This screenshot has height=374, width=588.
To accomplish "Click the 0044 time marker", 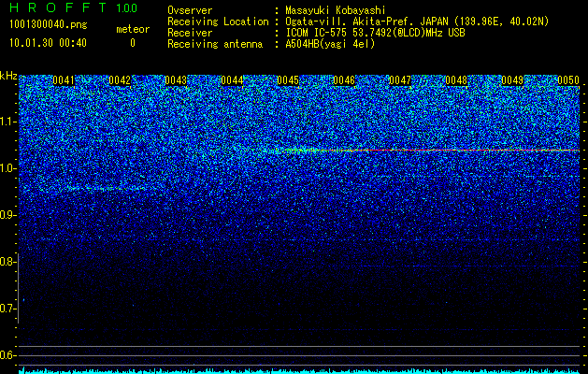I will pos(232,80).
